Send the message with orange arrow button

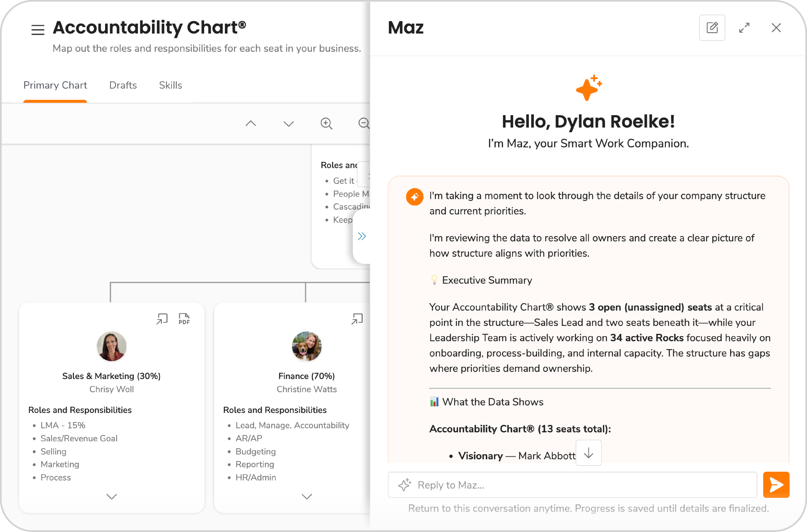776,484
